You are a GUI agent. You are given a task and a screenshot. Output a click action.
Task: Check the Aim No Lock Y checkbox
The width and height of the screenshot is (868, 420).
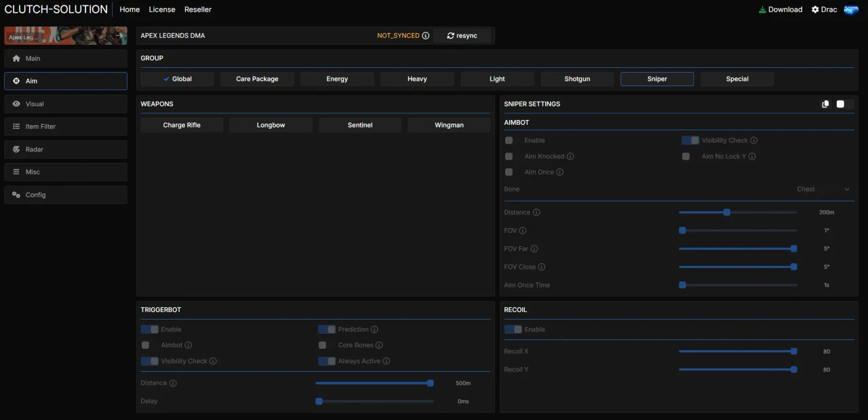pos(686,156)
